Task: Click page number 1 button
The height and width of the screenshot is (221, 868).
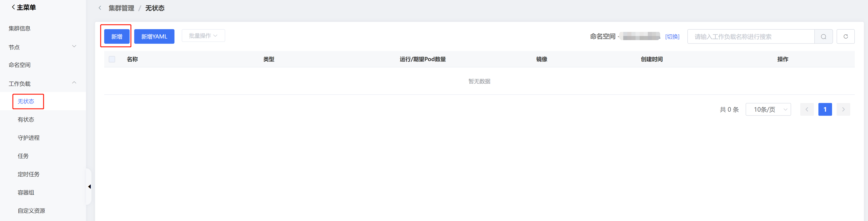Action: click(825, 109)
